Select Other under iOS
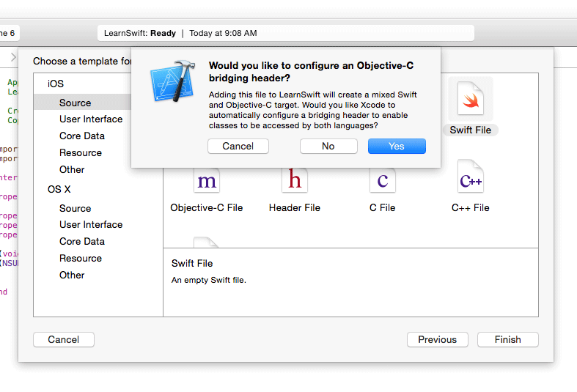Viewport: 577px width, 392px height. coord(72,169)
